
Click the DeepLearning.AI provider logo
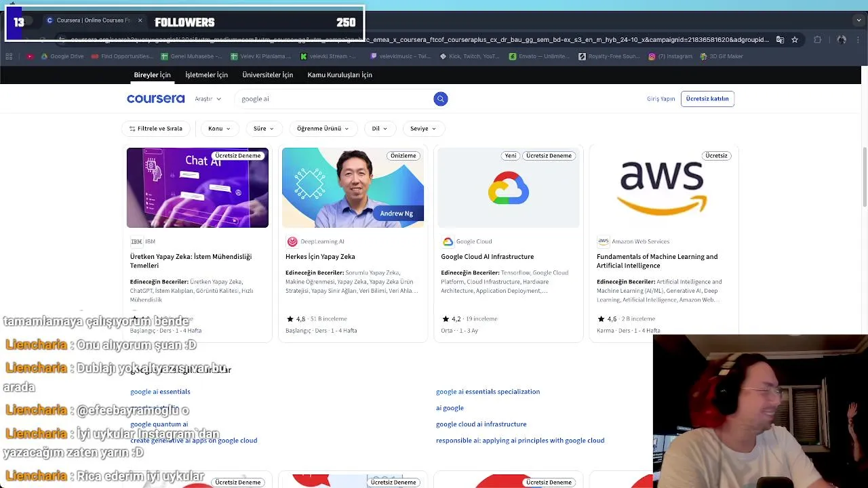click(x=292, y=241)
